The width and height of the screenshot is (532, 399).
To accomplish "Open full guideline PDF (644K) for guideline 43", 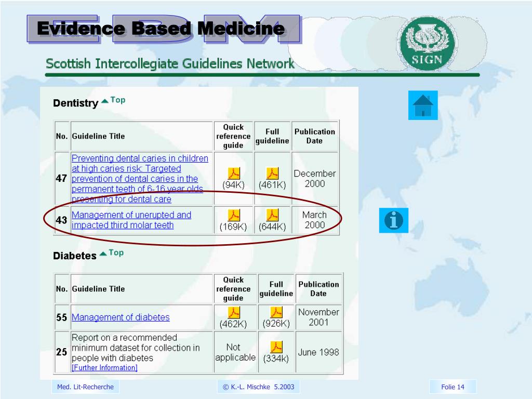I will 272,215.
